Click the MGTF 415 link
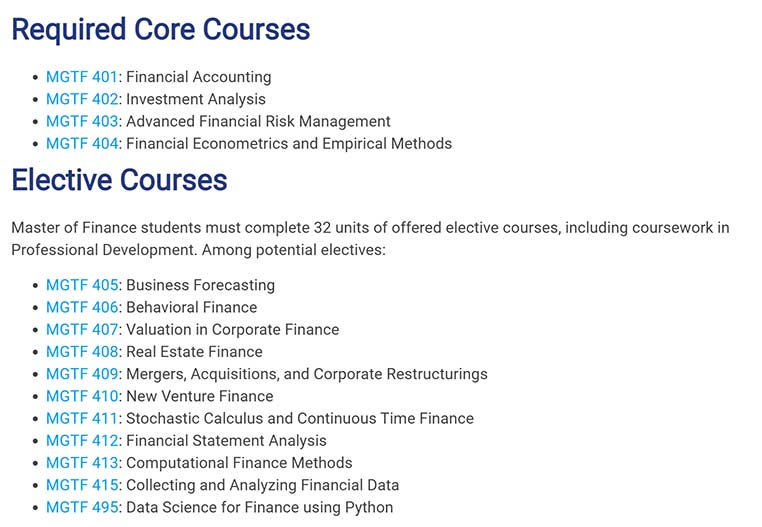 pos(82,485)
